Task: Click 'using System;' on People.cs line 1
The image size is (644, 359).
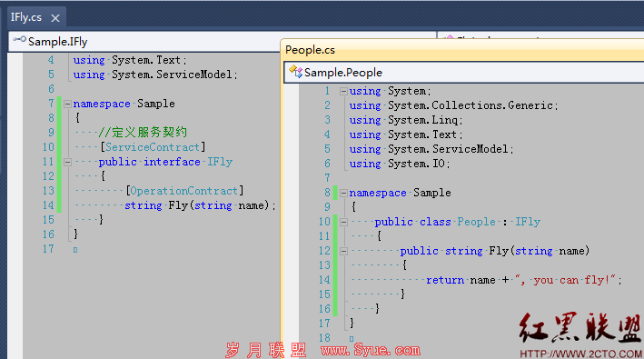Action: click(x=391, y=91)
